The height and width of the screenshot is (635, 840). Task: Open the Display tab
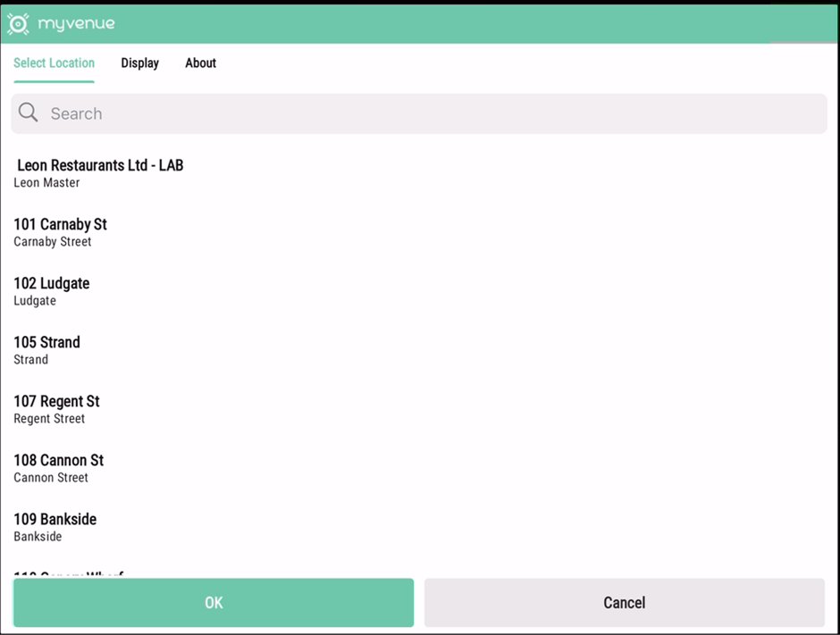click(139, 63)
